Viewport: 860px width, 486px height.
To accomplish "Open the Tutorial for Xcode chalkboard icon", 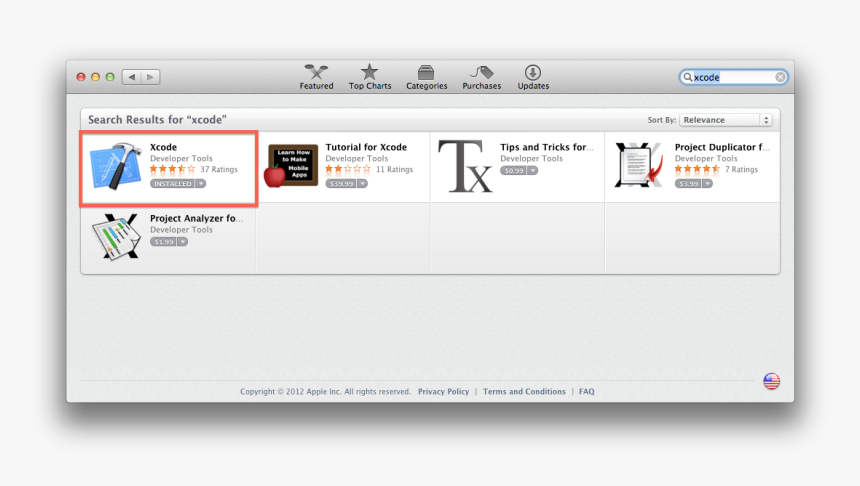I will point(291,166).
